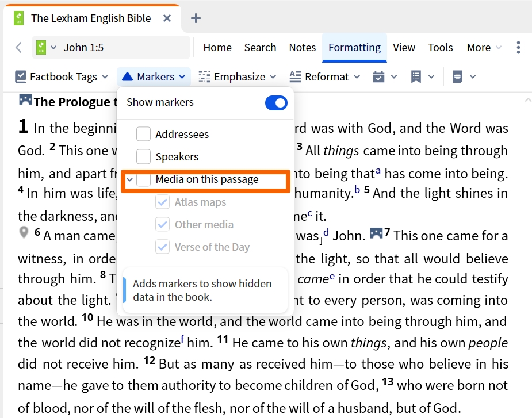Click the Factbook Tags checkbox icon

(21, 77)
